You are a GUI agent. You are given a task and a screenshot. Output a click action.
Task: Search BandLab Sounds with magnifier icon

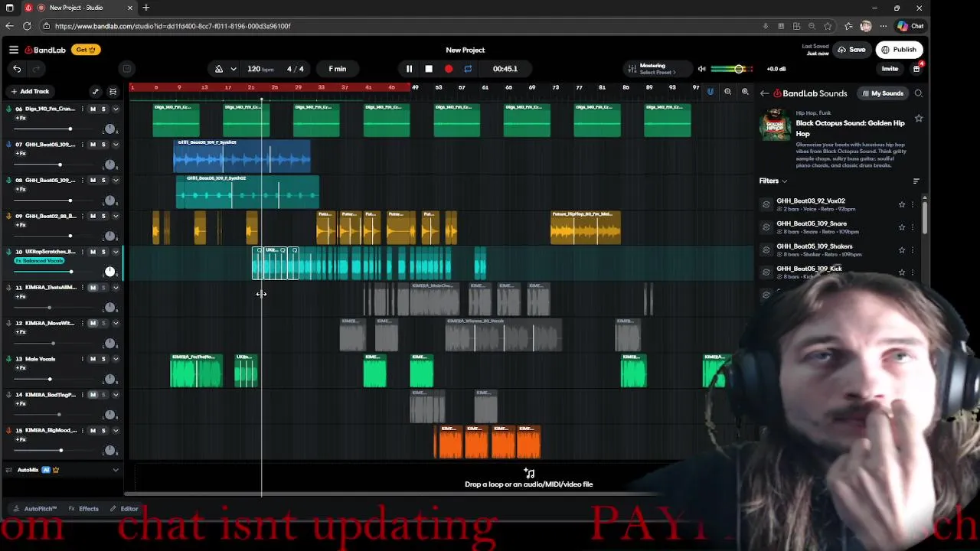pyautogui.click(x=918, y=93)
